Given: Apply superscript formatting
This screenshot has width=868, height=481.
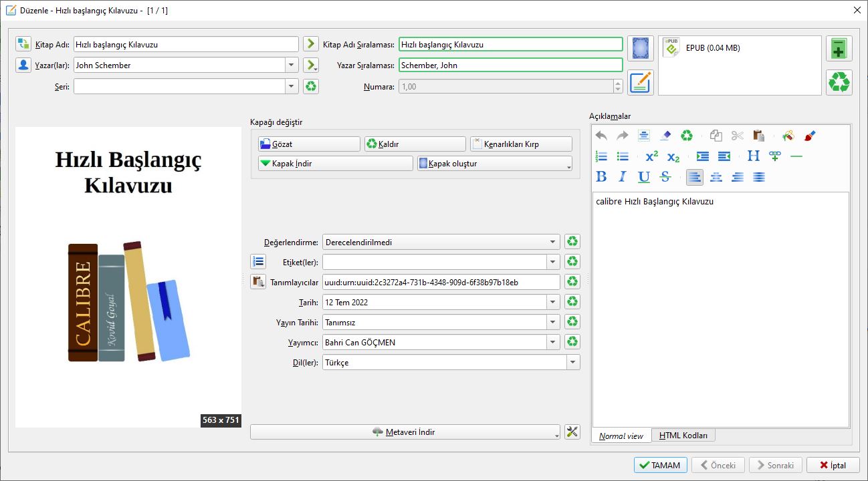Looking at the screenshot, I should (x=651, y=156).
